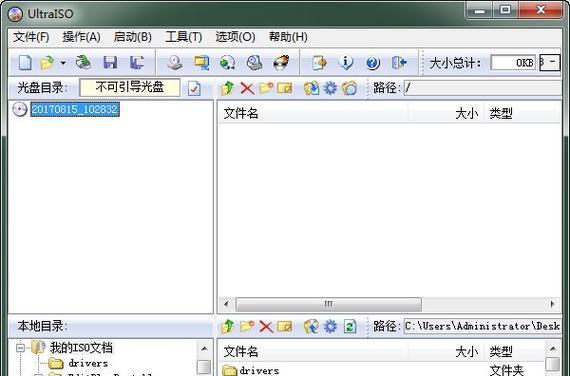
Task: Create a new ISO image file
Action: pyautogui.click(x=25, y=63)
